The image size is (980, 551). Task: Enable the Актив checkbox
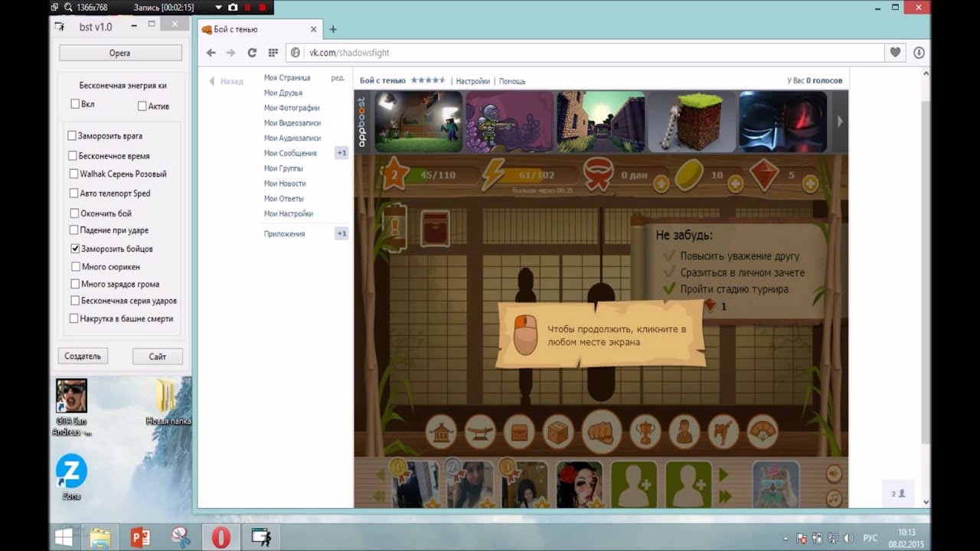(142, 106)
